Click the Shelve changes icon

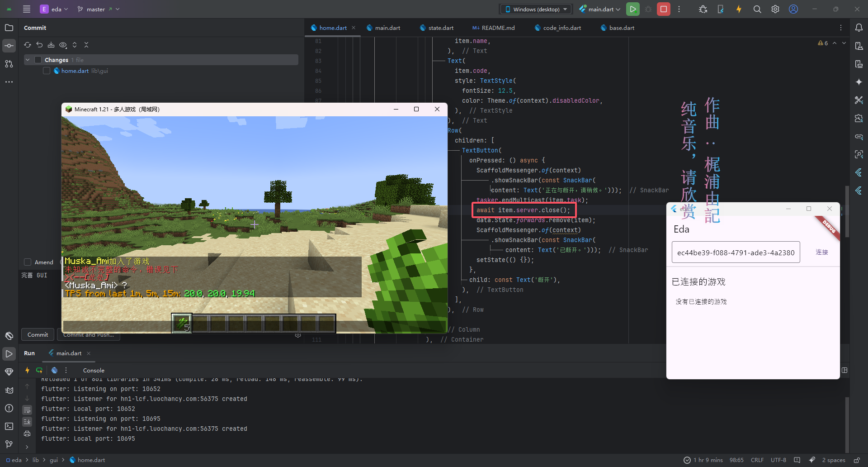click(51, 45)
